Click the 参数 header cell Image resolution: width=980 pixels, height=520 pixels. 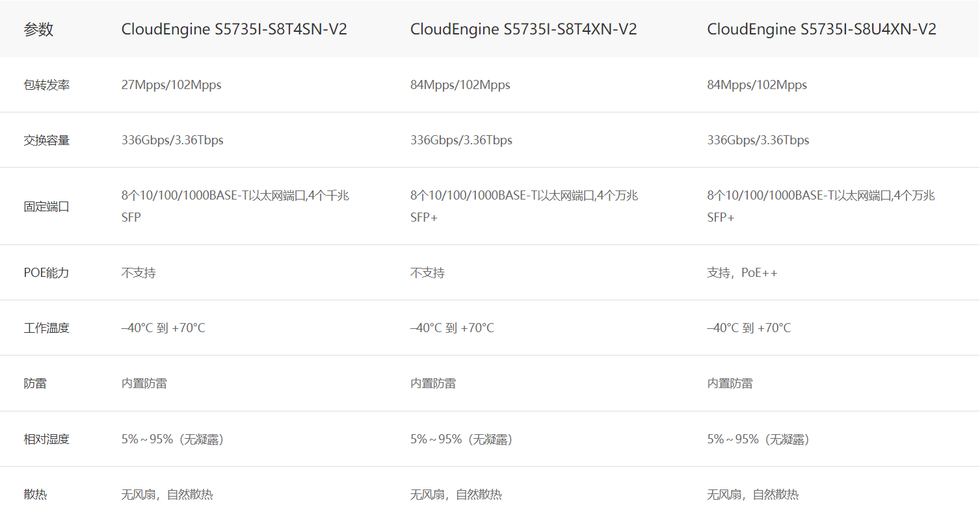38,29
